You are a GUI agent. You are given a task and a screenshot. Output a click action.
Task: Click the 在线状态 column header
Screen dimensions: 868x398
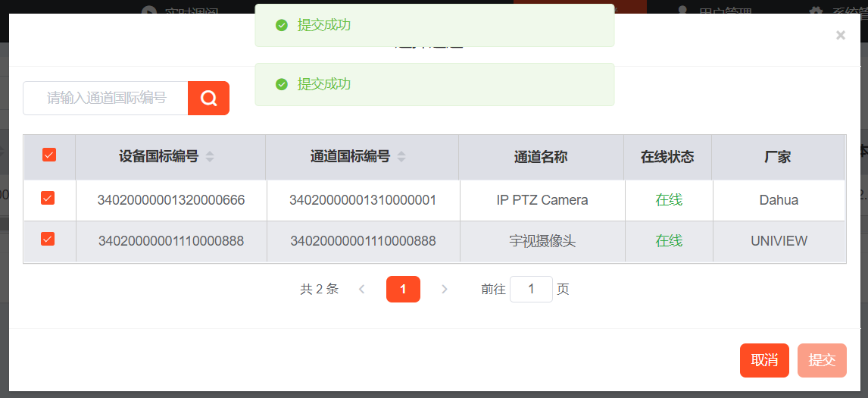(x=667, y=157)
